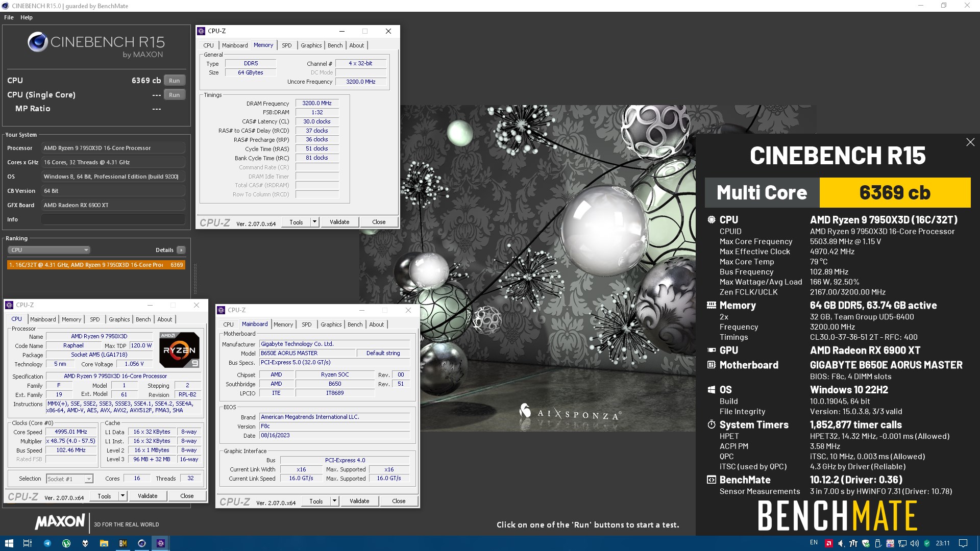The image size is (980, 551).
Task: Open Telegram from the taskbar
Action: [x=47, y=543]
